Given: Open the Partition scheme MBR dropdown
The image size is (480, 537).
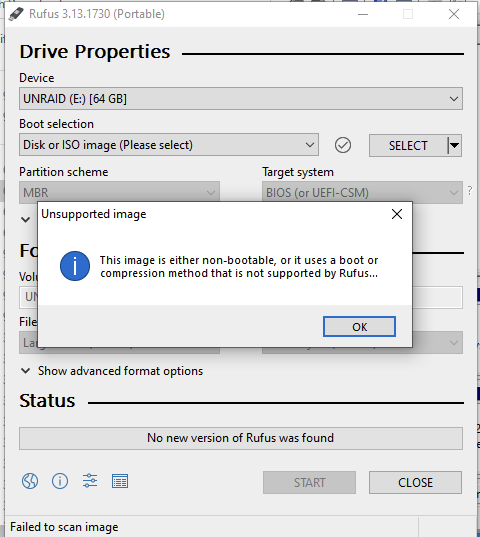Looking at the screenshot, I should [119, 192].
